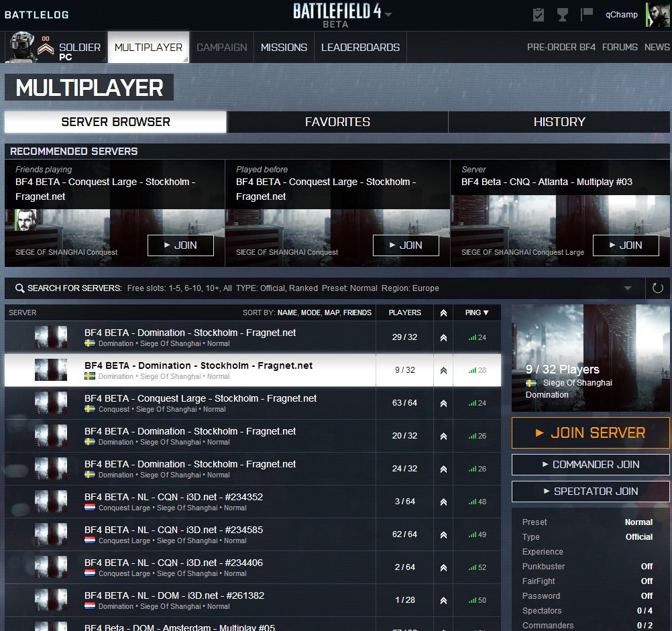This screenshot has height=631, width=672.
Task: Select the 24 / 32 Domination server row
Action: 252,469
